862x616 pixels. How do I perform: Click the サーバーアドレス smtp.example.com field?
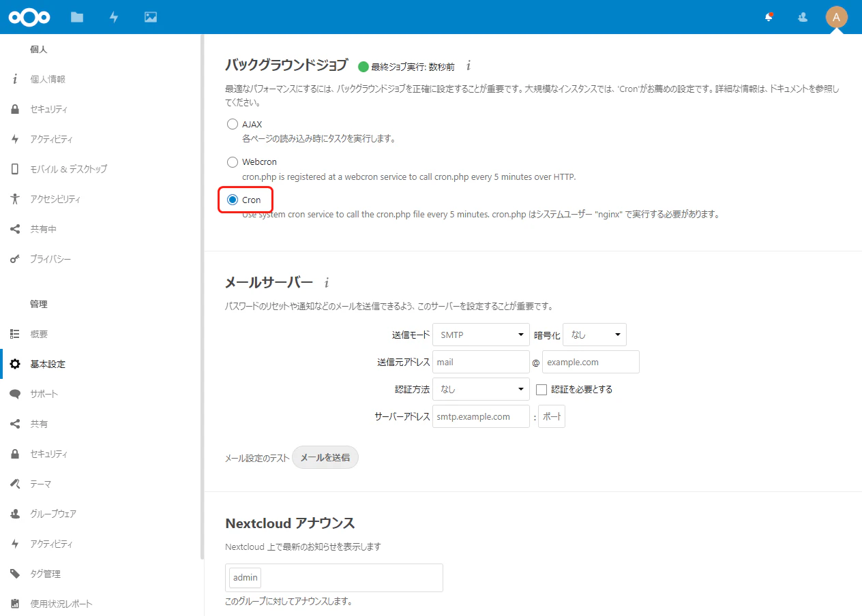(481, 416)
